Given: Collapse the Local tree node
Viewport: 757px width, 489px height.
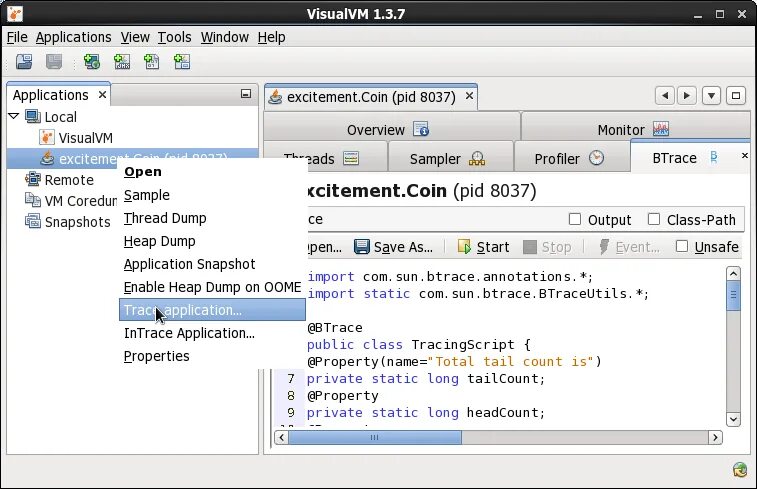Looking at the screenshot, I should point(14,116).
